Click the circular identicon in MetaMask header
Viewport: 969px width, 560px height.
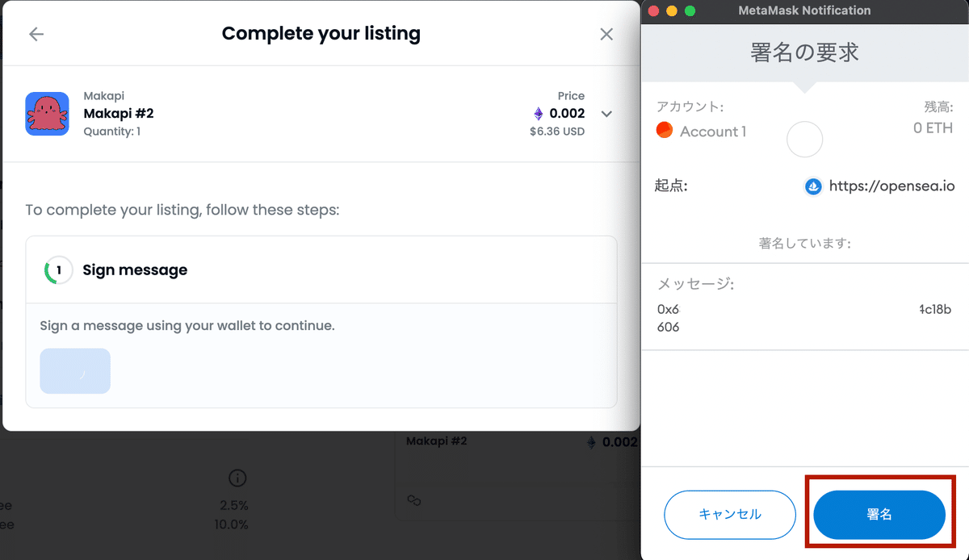tap(804, 140)
